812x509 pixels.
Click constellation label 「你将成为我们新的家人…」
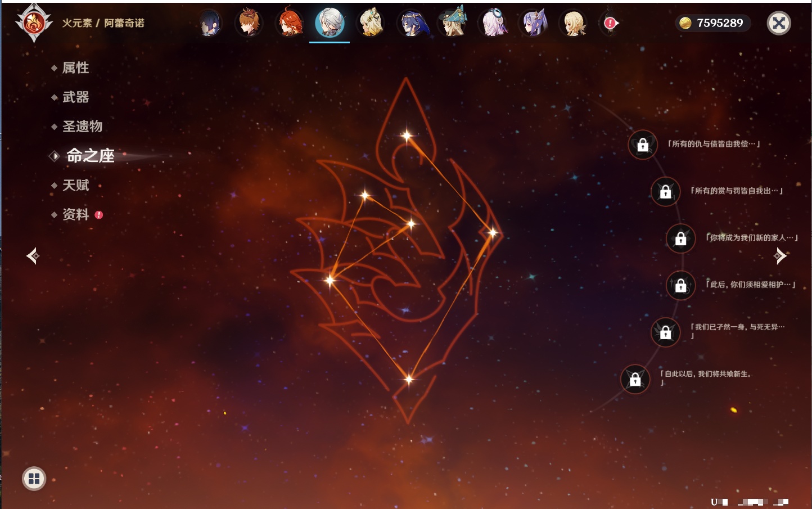pyautogui.click(x=752, y=237)
